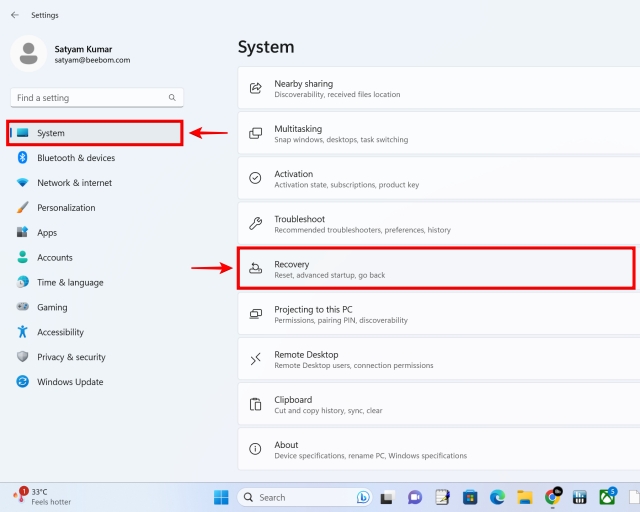This screenshot has width=640, height=512.
Task: Click the user profile avatar picture
Action: pos(29,53)
